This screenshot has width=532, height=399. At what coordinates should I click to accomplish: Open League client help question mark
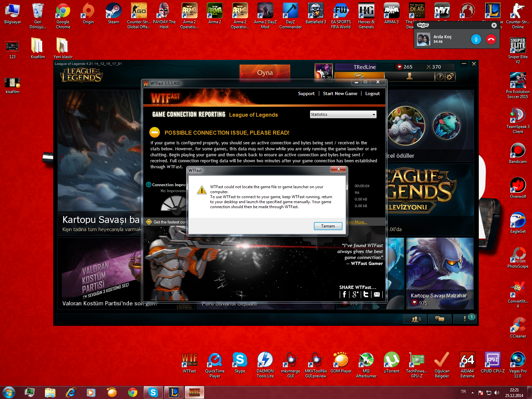click(x=440, y=77)
